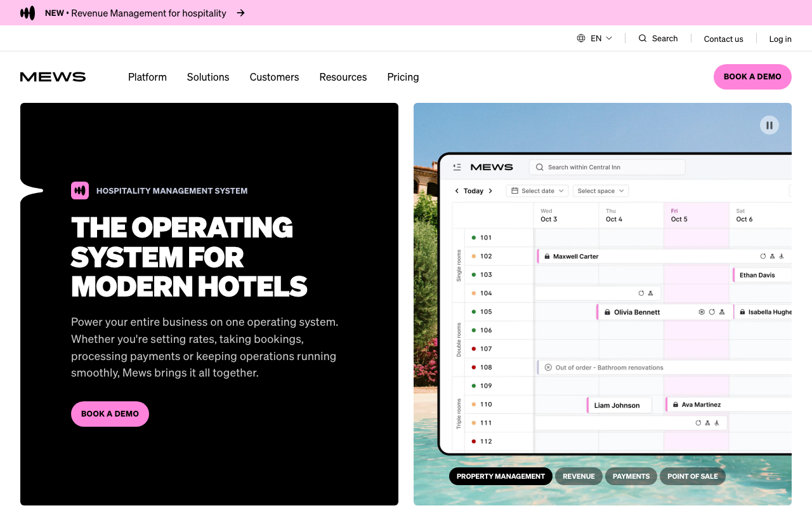Open the Platform menu
This screenshot has height=508, width=812.
click(147, 77)
